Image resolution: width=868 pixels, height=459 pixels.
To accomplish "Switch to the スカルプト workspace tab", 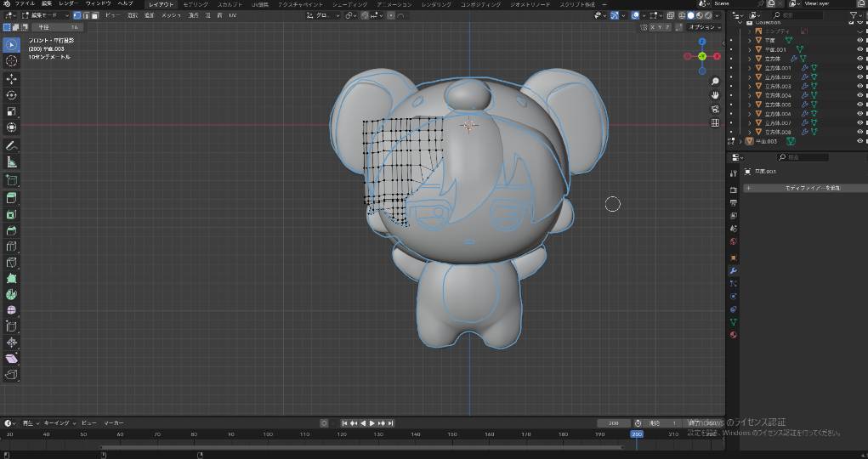I will point(229,4).
